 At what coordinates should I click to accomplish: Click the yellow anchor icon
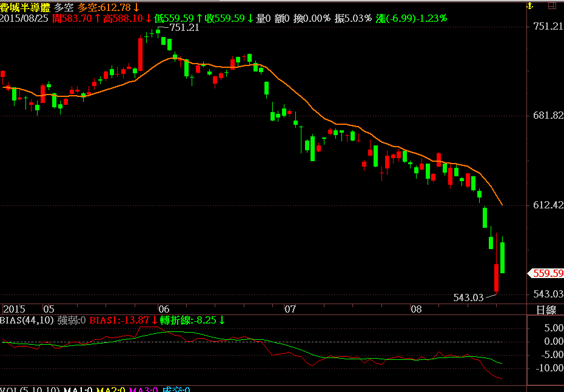529,5
